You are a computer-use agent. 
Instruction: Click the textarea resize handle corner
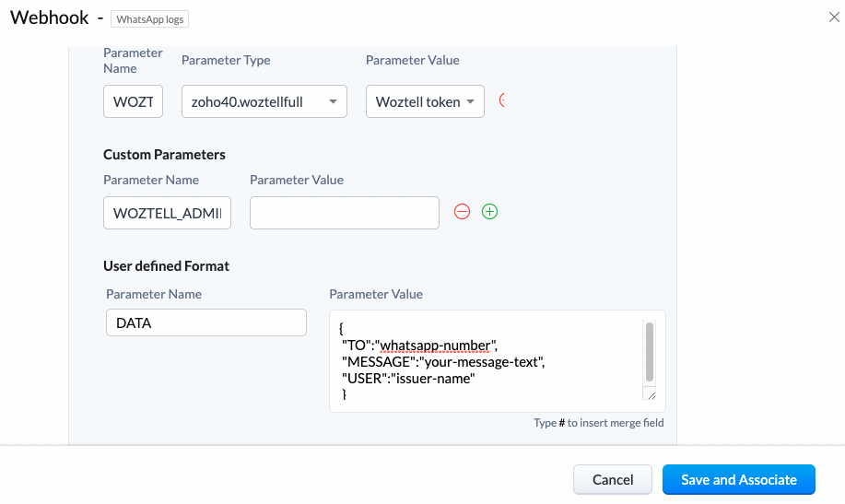(x=651, y=393)
